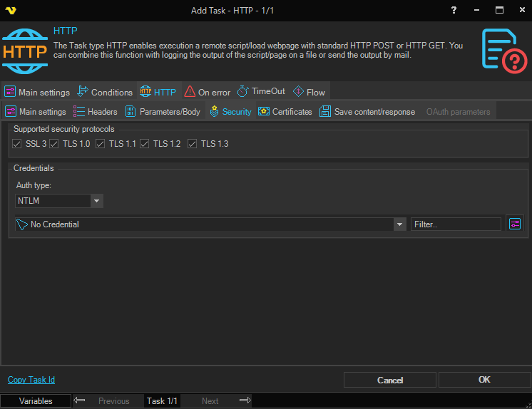Click the help document icon with question mark
This screenshot has height=409, width=532.
pos(503,51)
